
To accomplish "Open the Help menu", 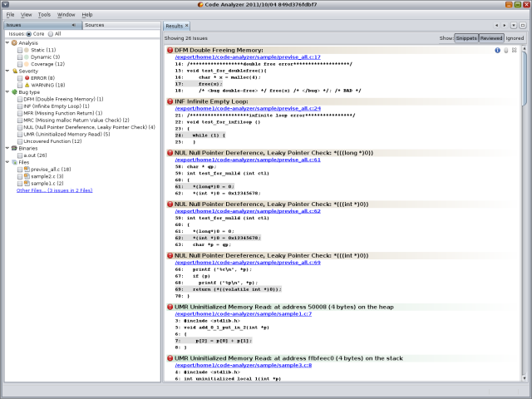I will 87,15.
